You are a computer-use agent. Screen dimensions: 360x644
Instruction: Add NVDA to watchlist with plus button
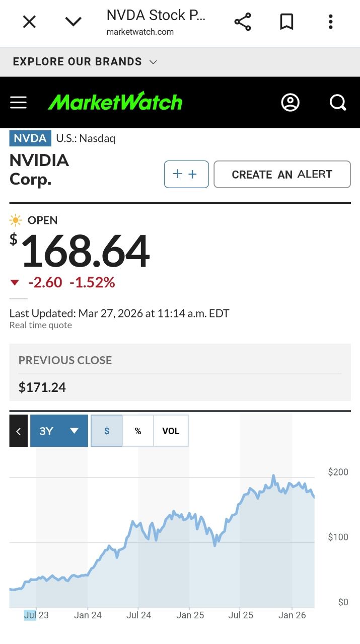[186, 174]
